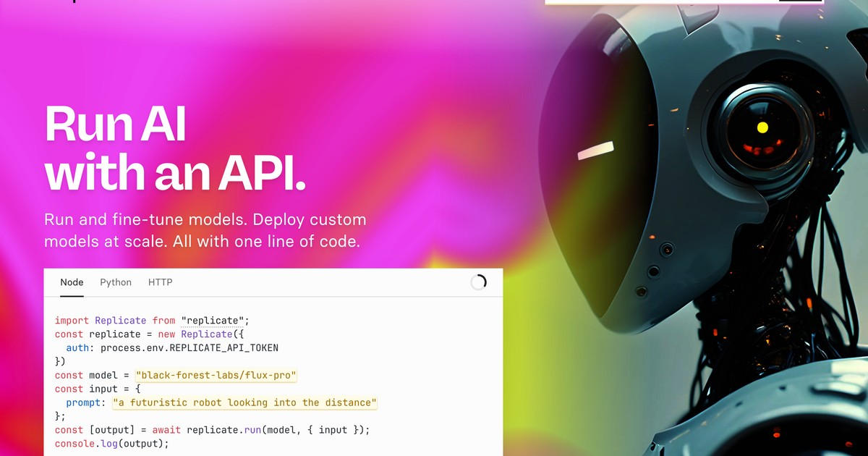
Task: Click the "Run and fine-tune models" subheading text
Action: tap(205, 230)
